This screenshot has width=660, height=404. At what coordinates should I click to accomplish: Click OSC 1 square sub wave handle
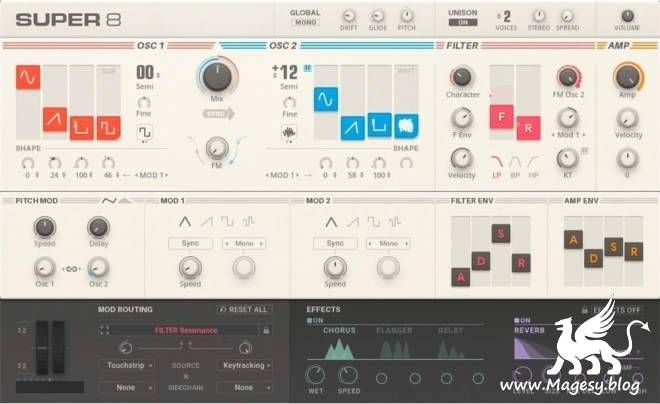click(109, 128)
